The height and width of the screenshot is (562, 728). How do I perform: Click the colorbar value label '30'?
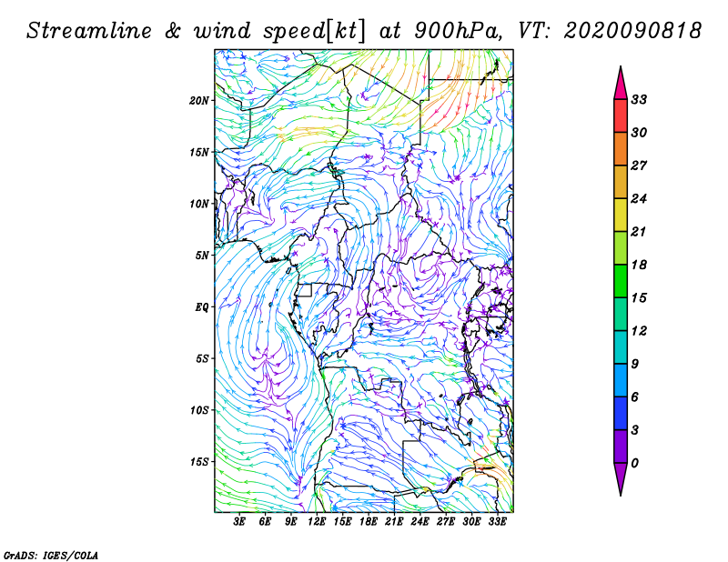(x=639, y=133)
